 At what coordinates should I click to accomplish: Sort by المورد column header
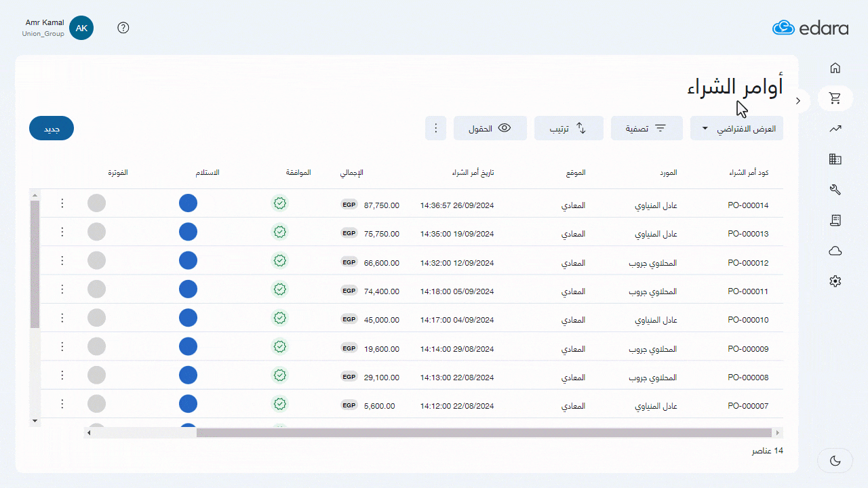(669, 173)
